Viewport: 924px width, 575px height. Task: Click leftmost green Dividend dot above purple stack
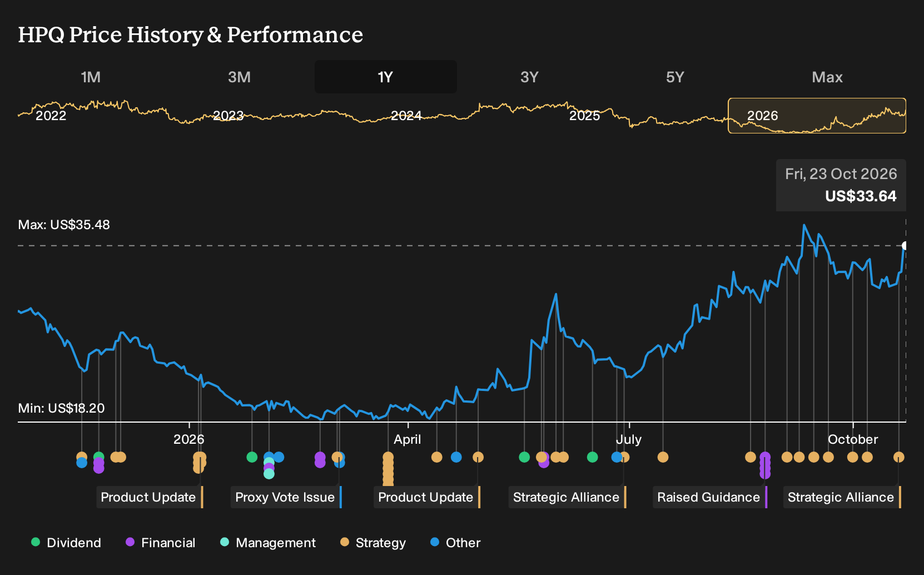coord(99,457)
